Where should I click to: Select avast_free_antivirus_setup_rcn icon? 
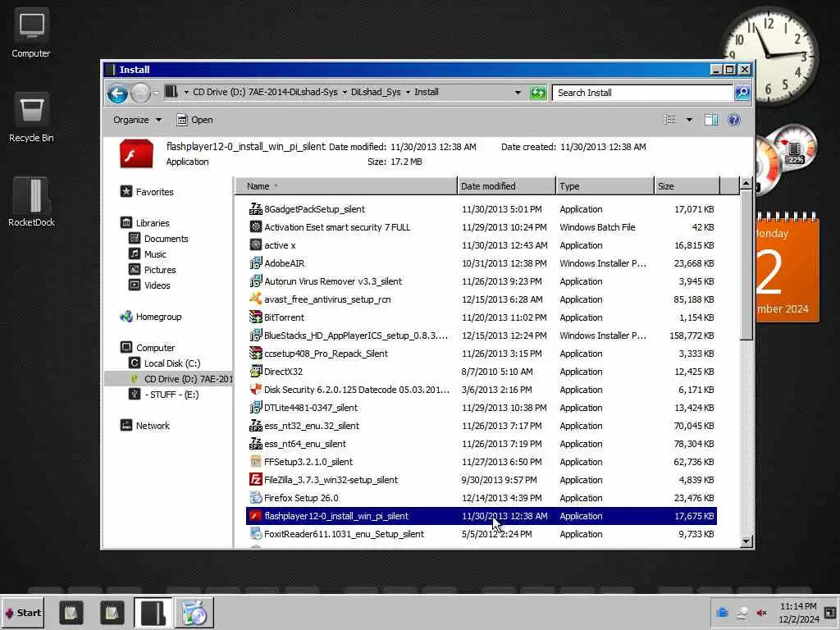pyautogui.click(x=256, y=299)
